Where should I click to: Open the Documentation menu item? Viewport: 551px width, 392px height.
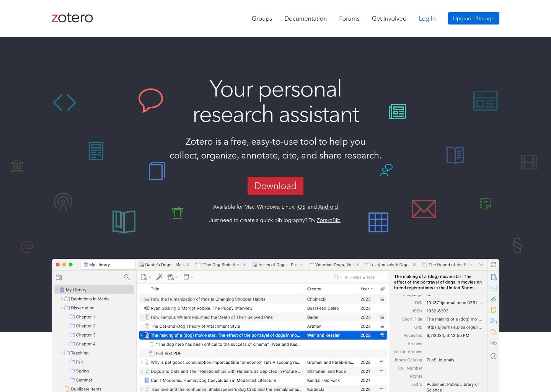tap(305, 18)
